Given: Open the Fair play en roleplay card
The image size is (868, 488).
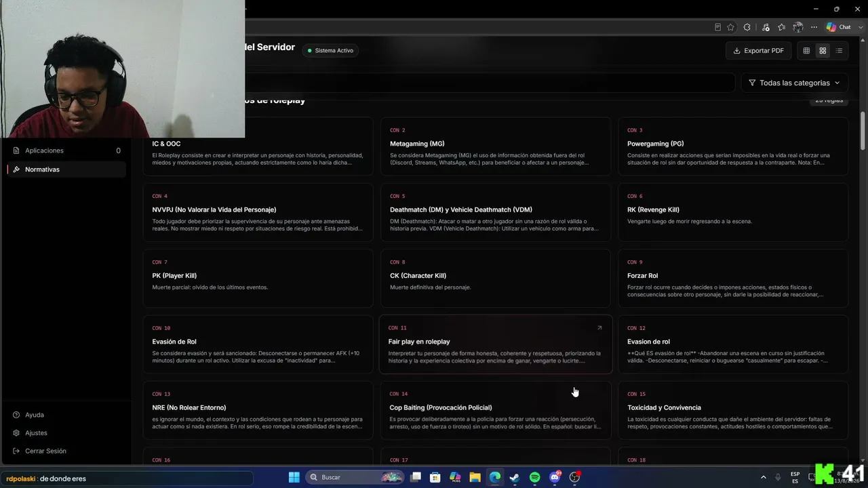Looking at the screenshot, I should point(496,344).
